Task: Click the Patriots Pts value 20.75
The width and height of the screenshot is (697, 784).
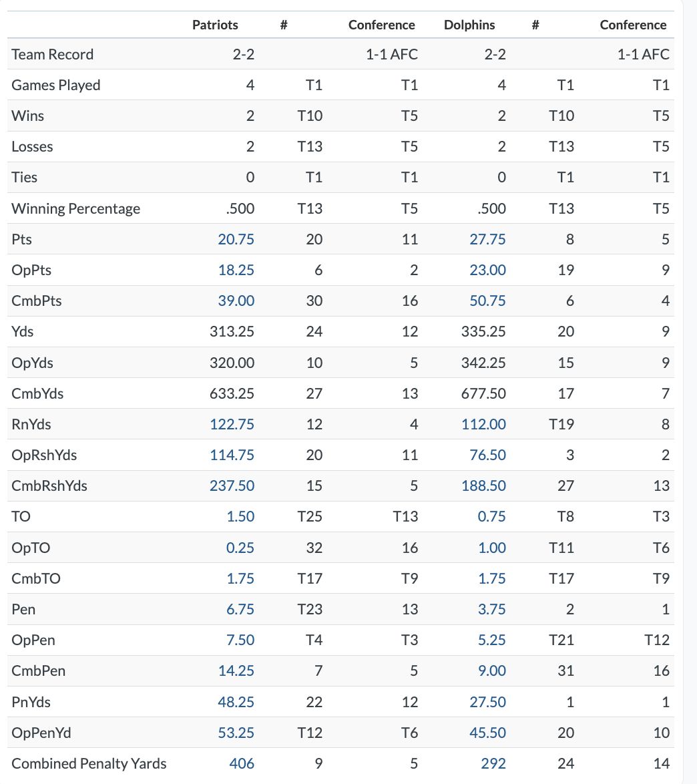Action: coord(236,239)
